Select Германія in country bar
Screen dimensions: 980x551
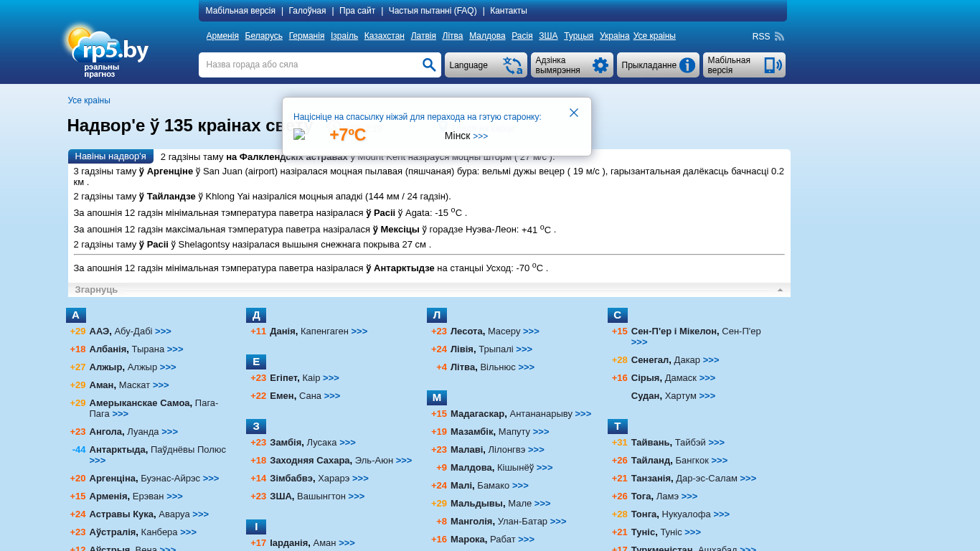click(306, 36)
